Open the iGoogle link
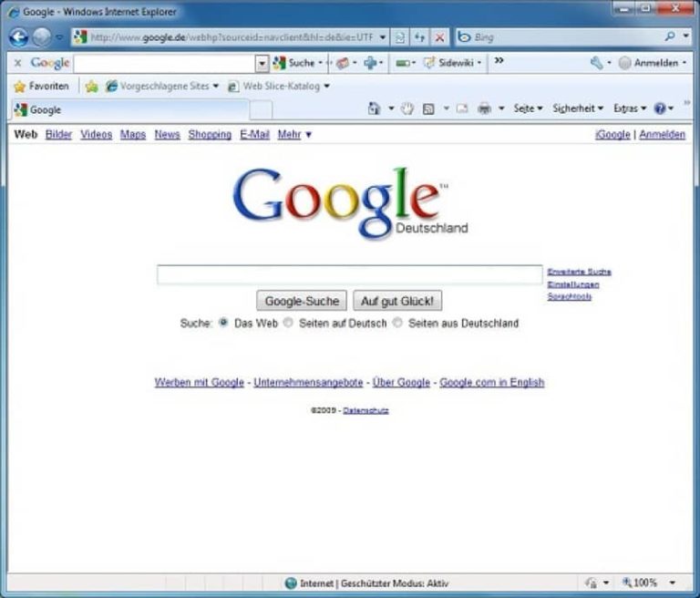700x598 pixels. tap(612, 134)
